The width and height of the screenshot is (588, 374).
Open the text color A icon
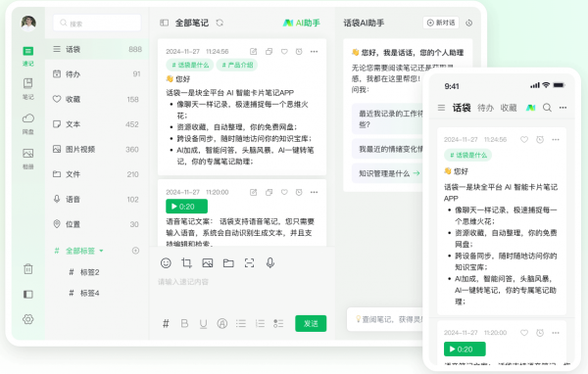[x=222, y=323]
